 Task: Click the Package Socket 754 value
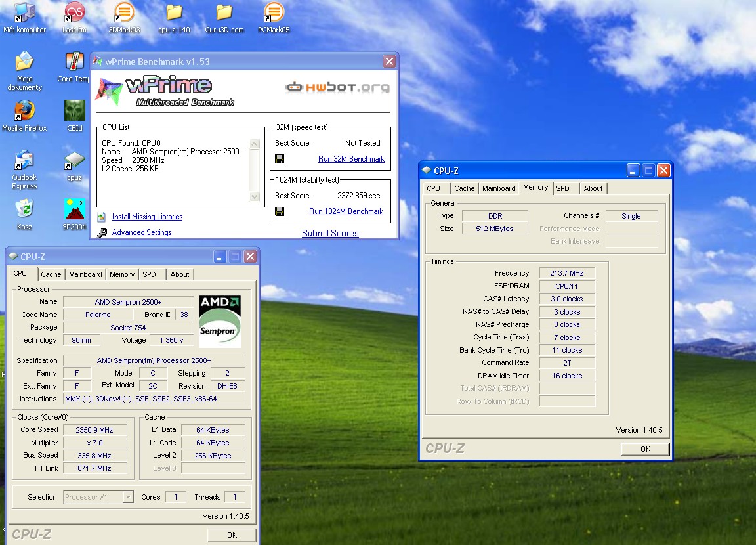128,328
